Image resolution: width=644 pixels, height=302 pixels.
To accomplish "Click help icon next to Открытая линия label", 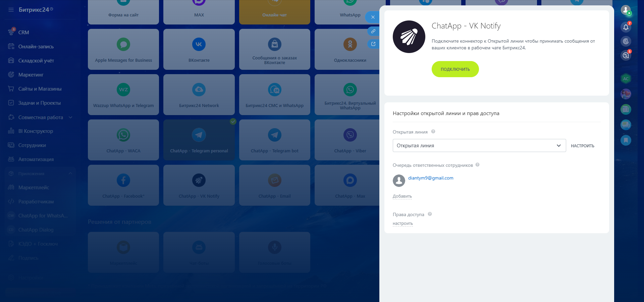I will [x=433, y=132].
